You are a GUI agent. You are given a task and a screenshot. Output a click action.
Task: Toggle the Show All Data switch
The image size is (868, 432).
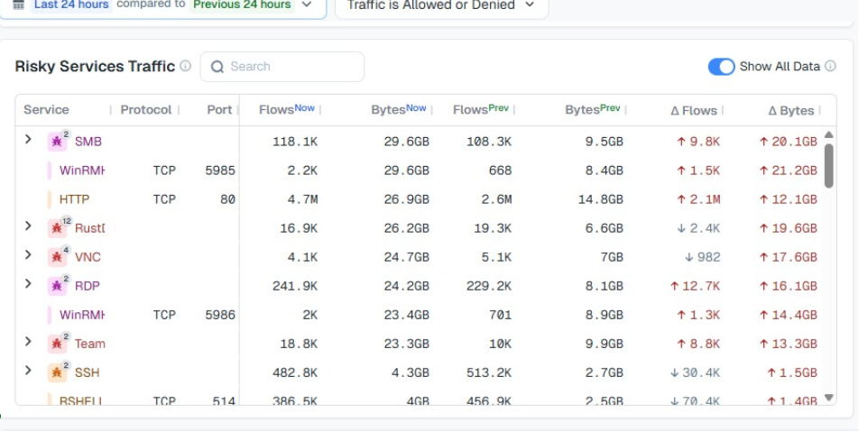[x=721, y=67]
